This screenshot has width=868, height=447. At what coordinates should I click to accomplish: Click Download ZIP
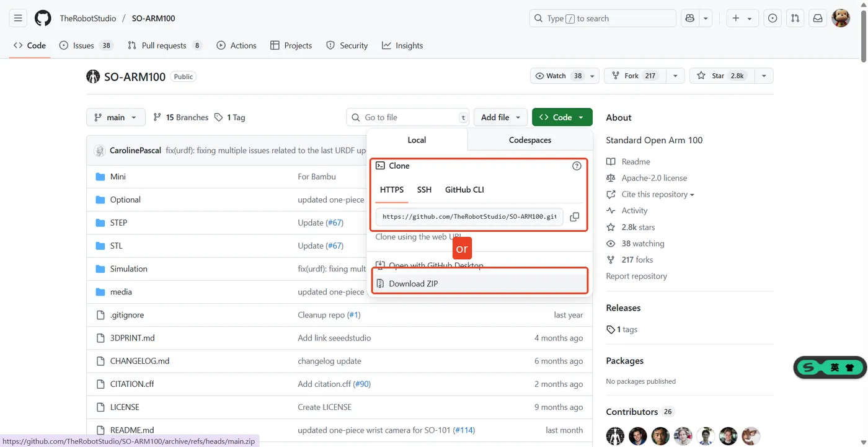[479, 283]
